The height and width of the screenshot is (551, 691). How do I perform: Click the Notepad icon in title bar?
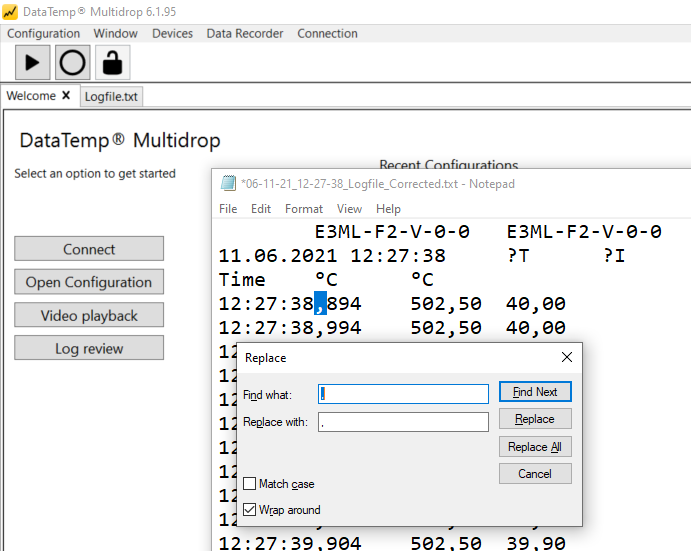228,183
